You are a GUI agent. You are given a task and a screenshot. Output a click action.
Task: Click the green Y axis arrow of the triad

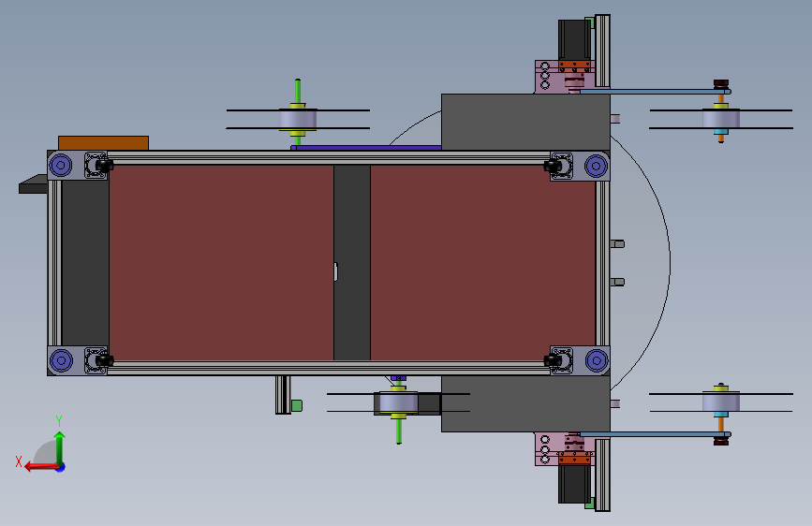60,447
